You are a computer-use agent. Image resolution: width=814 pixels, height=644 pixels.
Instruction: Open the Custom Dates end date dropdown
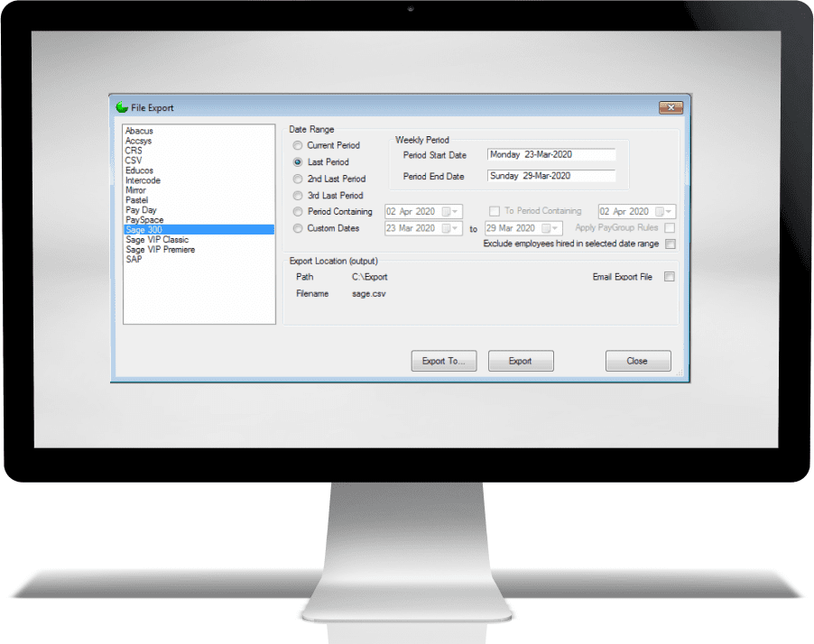coord(552,228)
